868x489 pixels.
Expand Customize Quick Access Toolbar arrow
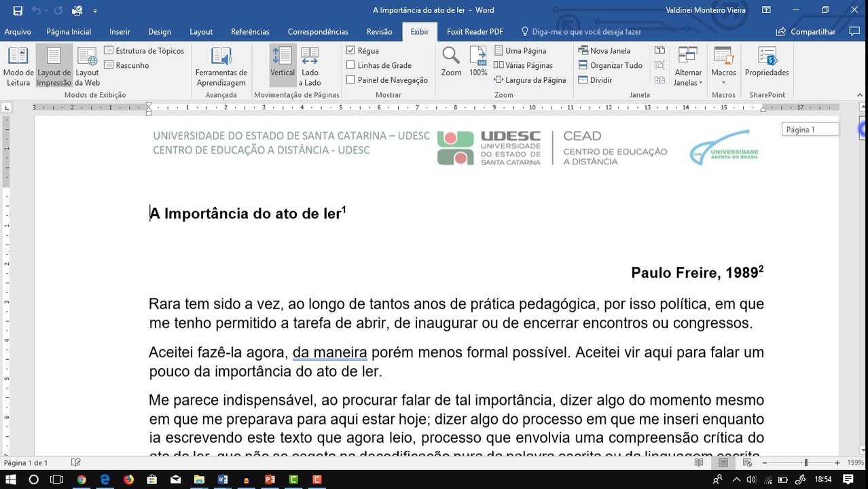click(95, 10)
